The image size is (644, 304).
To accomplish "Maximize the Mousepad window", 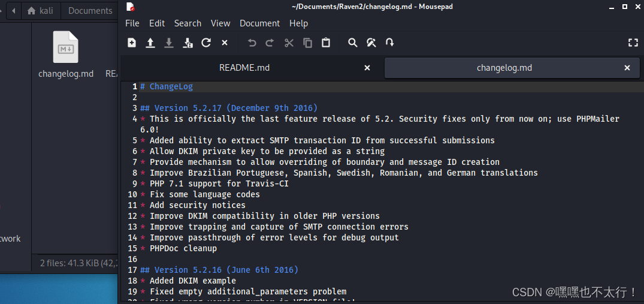I will 625,7.
